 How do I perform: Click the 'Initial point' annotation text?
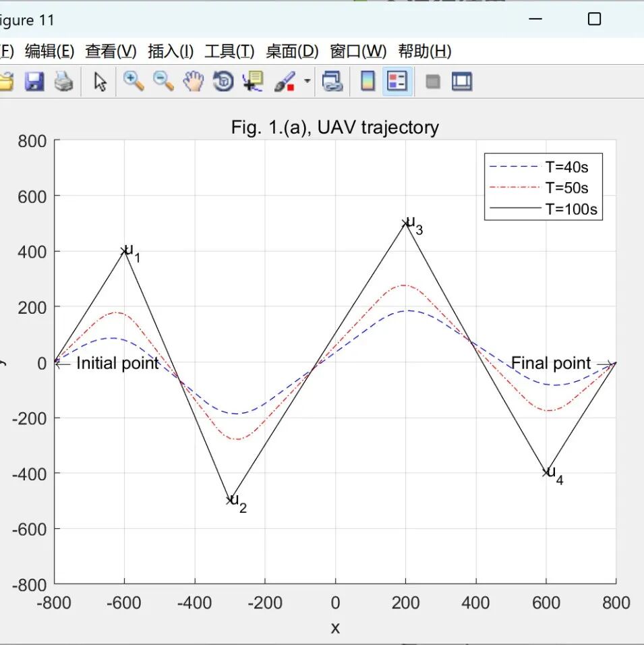117,363
